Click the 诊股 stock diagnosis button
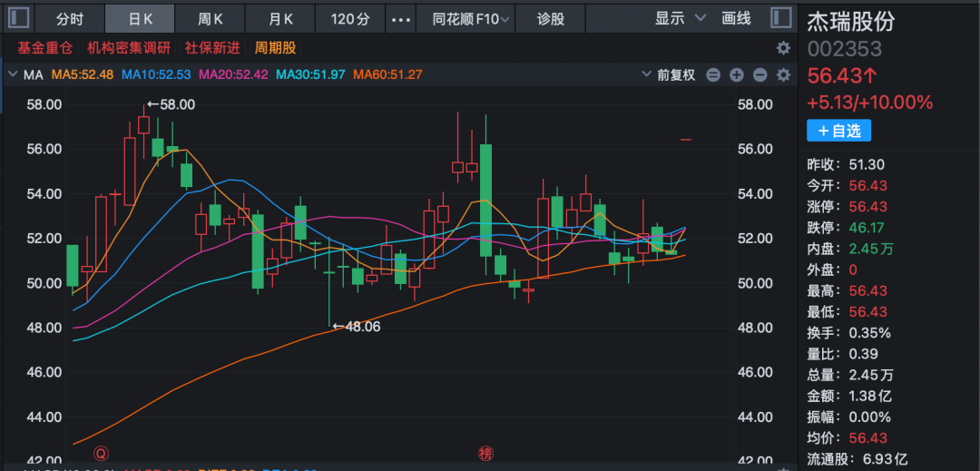The image size is (980, 471). click(550, 18)
